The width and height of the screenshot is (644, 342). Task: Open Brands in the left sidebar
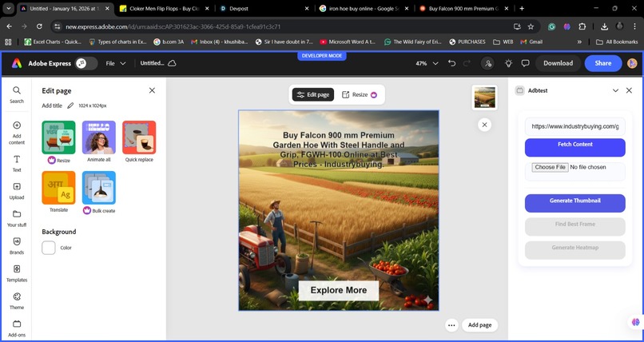tap(17, 246)
